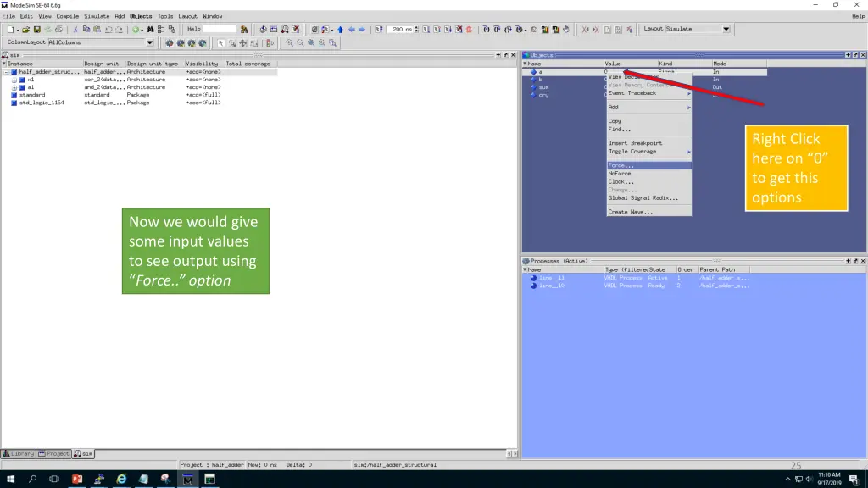Click the blue left arrow toolbar icon
The image size is (868, 488).
click(x=352, y=30)
